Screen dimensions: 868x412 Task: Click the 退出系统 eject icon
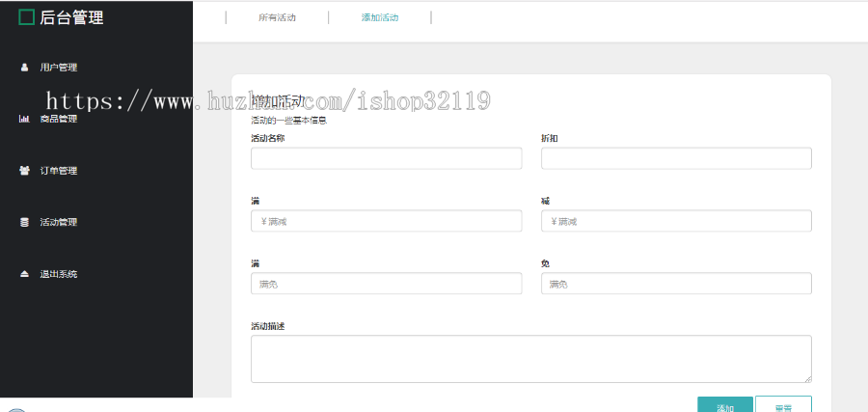[24, 274]
